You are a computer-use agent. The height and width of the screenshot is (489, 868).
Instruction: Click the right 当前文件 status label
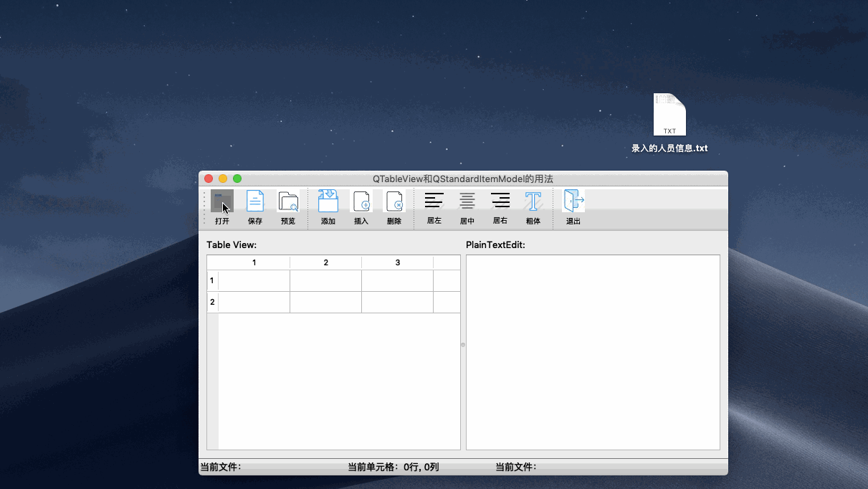pyautogui.click(x=516, y=467)
